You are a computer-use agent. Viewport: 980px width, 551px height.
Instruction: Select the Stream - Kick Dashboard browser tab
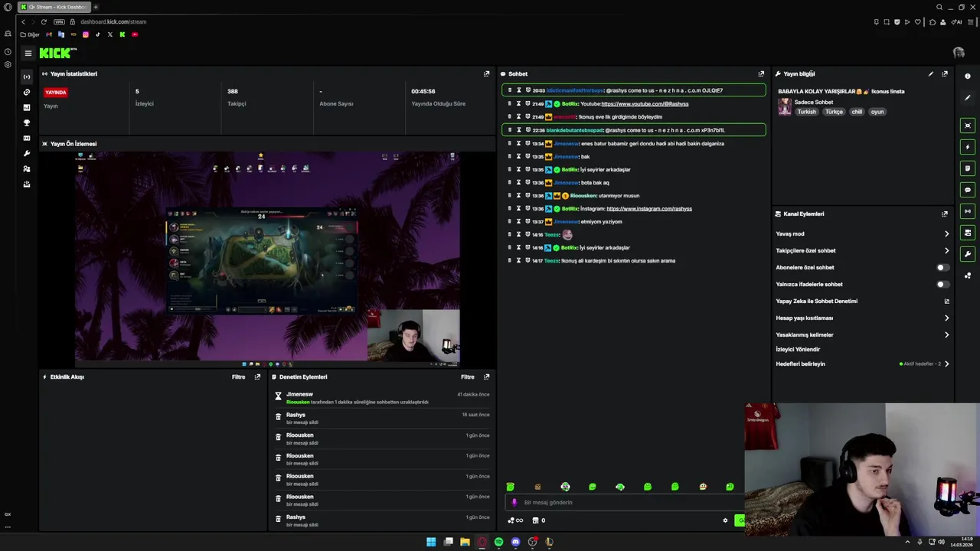click(54, 7)
